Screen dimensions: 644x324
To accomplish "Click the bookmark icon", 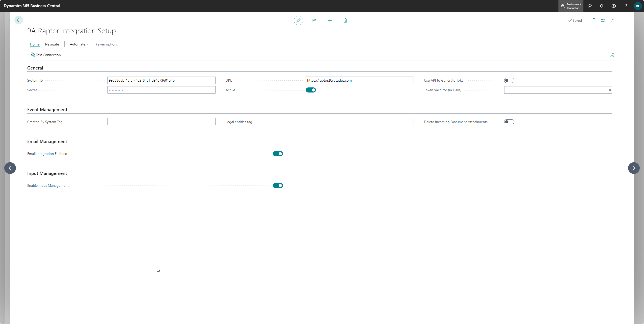I will click(x=594, y=20).
